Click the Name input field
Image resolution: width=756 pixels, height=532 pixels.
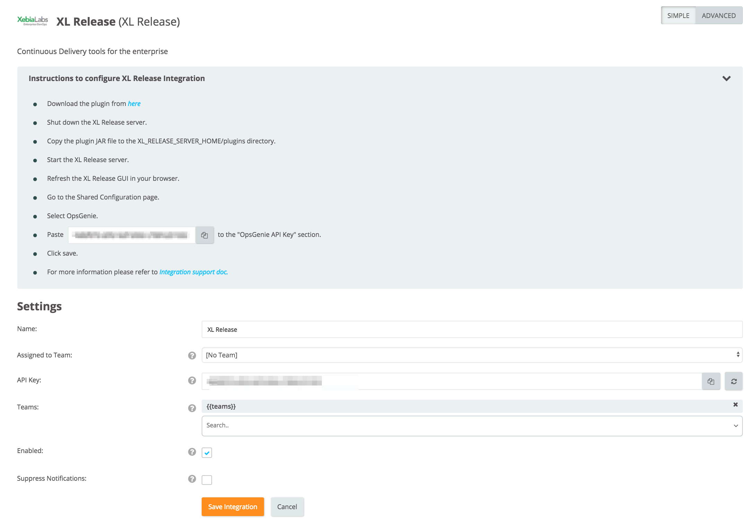tap(472, 329)
